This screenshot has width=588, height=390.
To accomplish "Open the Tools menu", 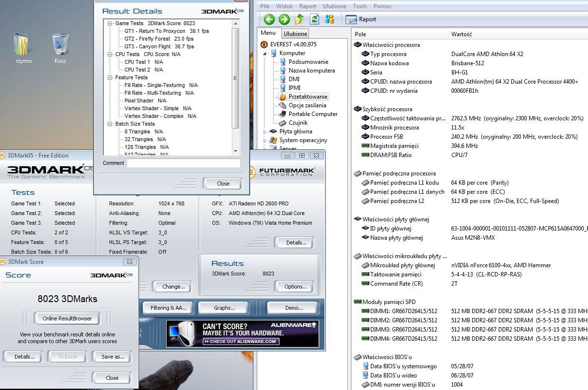I will 360,6.
